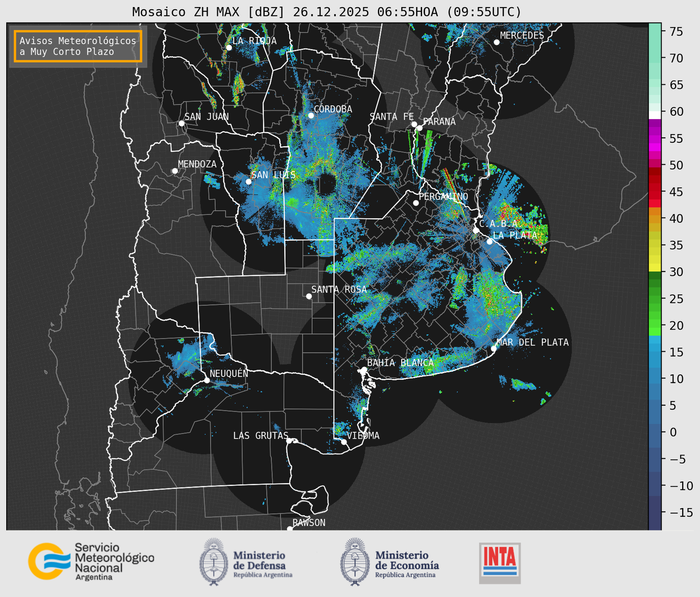Viewport: 700px width, 597px height.
Task: Click the Ministerio de Economía crest logo
Action: [x=354, y=562]
